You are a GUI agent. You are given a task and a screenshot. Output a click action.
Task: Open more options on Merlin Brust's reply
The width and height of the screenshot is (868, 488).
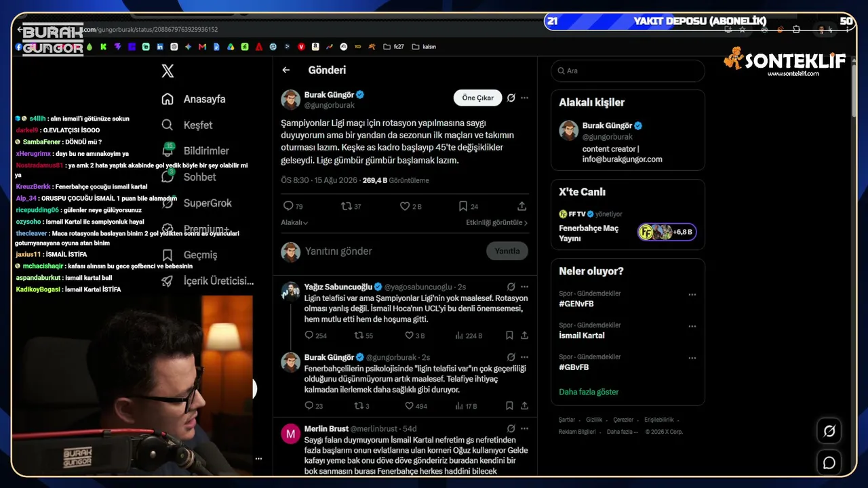524,428
